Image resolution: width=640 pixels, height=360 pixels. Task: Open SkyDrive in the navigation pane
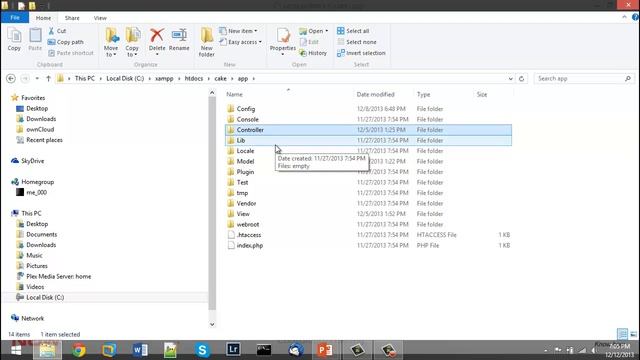(x=32, y=161)
